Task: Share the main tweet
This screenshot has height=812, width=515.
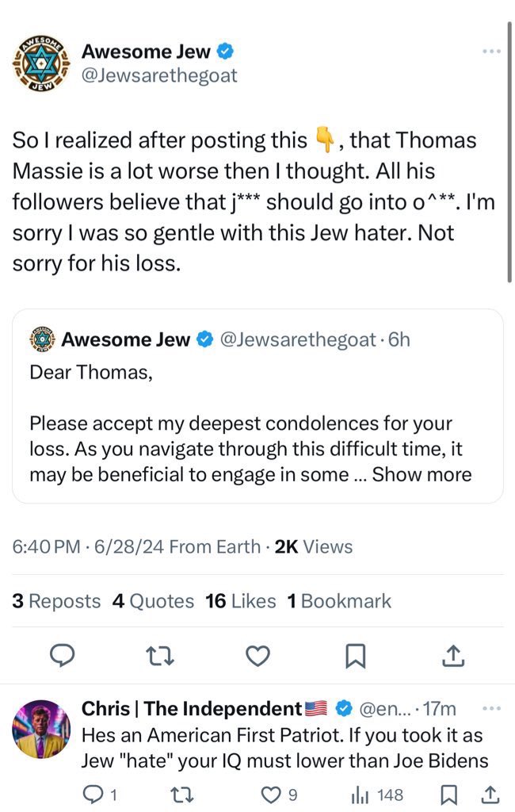Action: (452, 655)
